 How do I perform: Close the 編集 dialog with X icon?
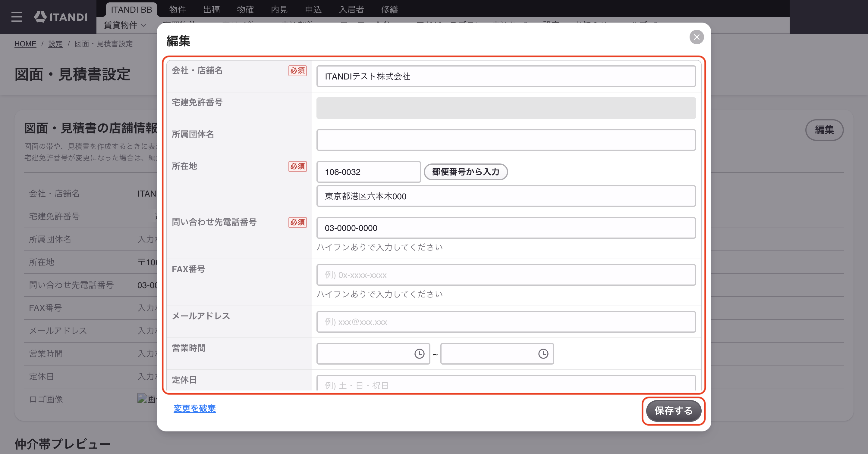coord(697,37)
